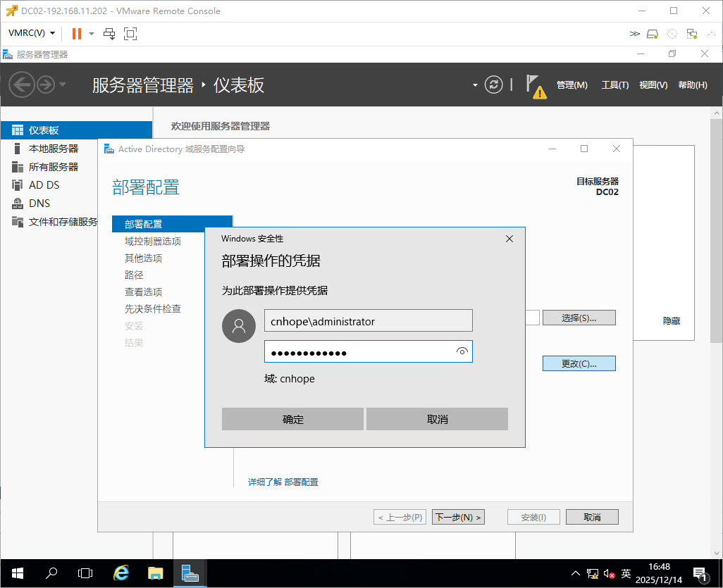This screenshot has height=588, width=723.
Task: Open the 工具(T) menu
Action: pyautogui.click(x=615, y=85)
